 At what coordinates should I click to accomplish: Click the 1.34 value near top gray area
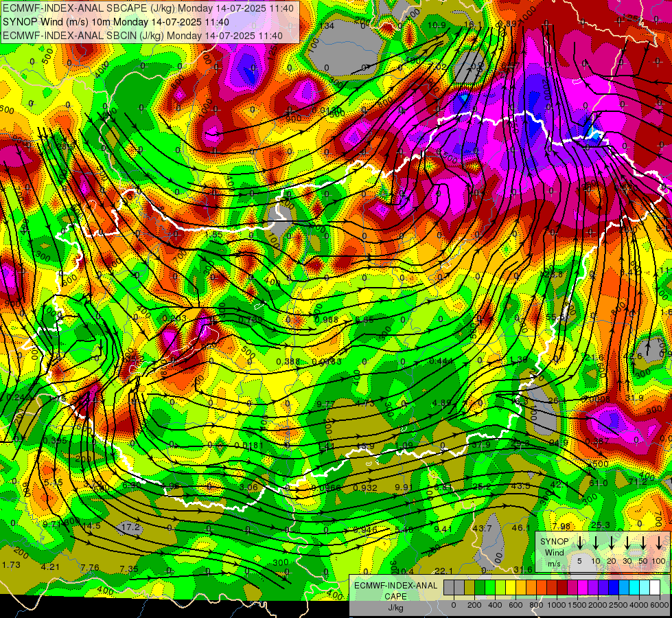tap(327, 25)
